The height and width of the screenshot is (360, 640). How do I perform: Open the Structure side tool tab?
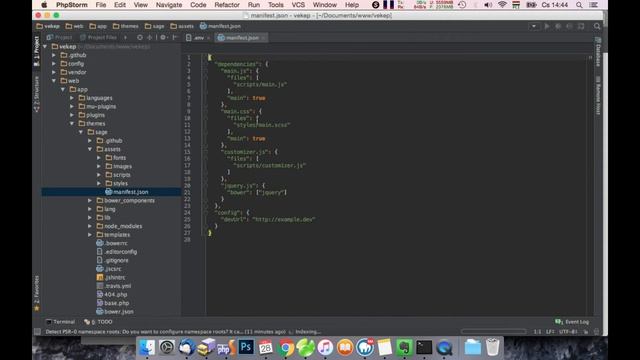pyautogui.click(x=36, y=94)
